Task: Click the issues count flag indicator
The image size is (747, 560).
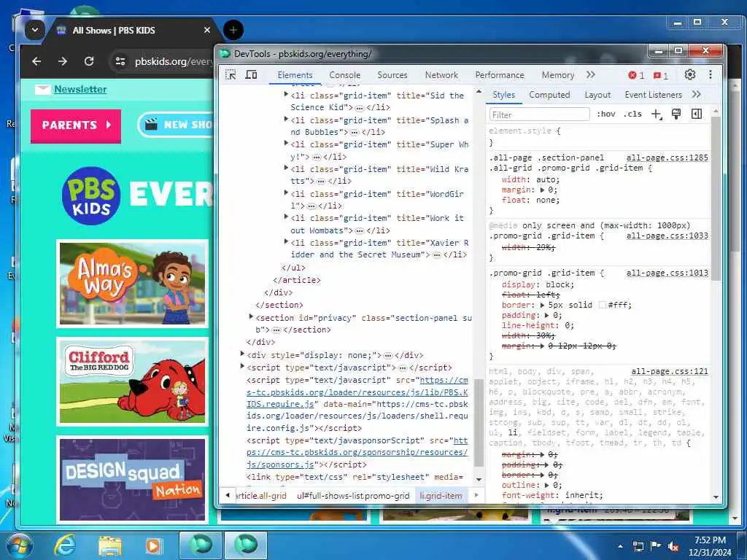Action: tap(661, 75)
